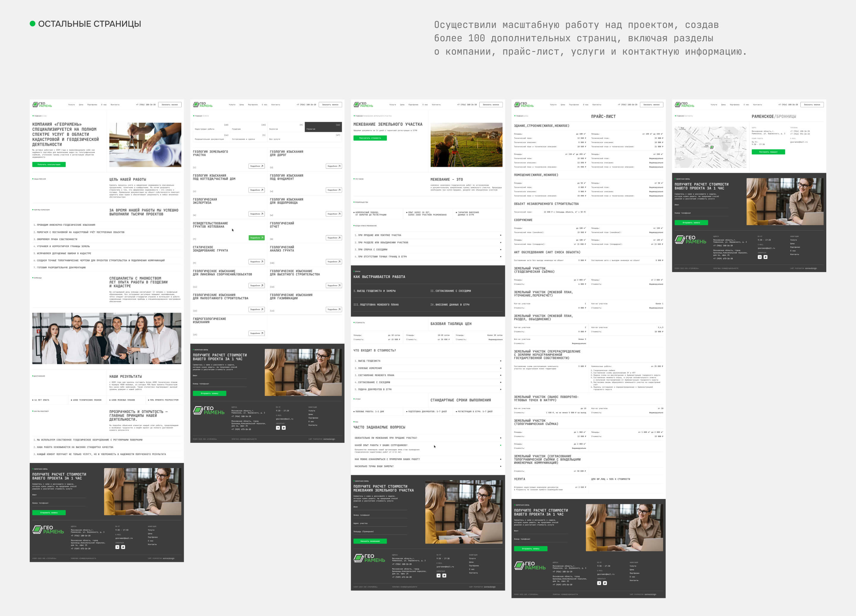Click the left social icon in the Межевание page footer
This screenshot has height=616, width=856.
click(x=438, y=576)
